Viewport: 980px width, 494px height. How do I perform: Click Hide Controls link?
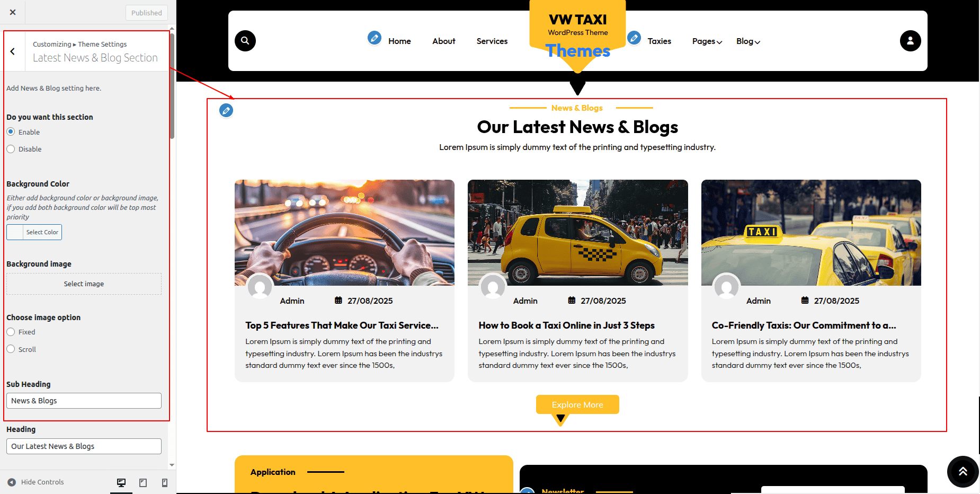click(x=42, y=482)
